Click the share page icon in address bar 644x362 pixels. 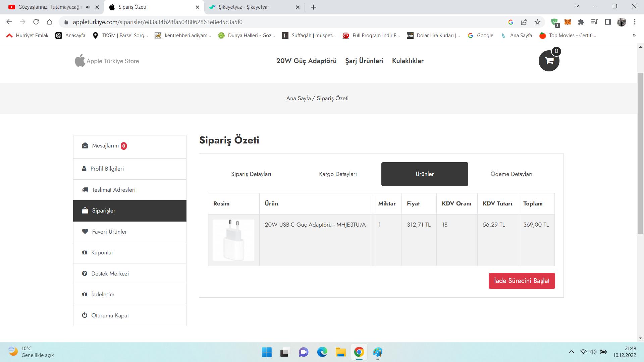point(524,22)
